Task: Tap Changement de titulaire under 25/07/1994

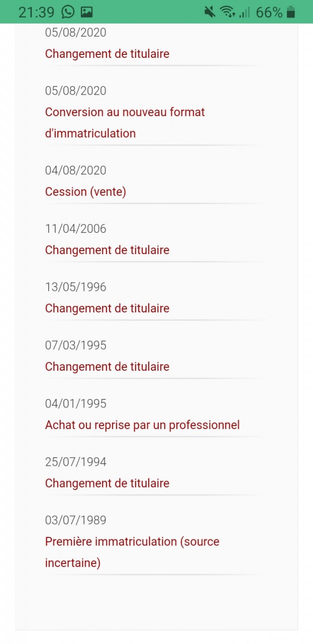Action: point(107,484)
